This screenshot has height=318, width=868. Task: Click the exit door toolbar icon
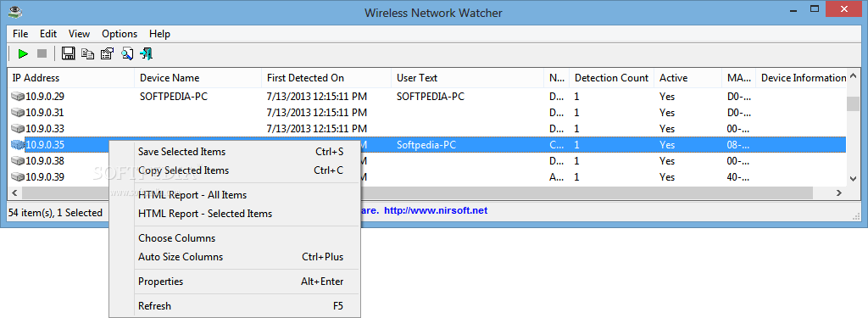pos(146,53)
